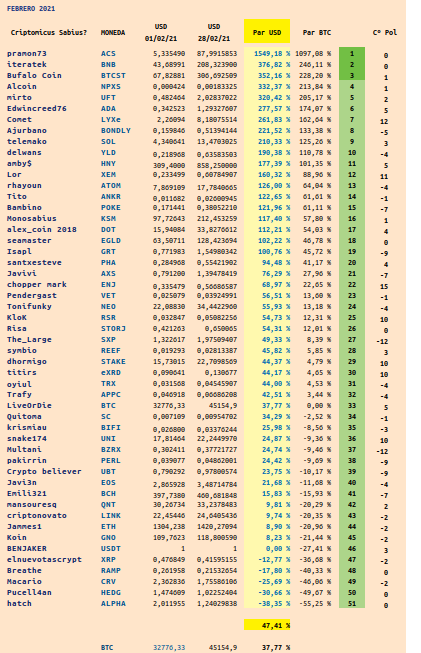Click the username 'Edwincreed76'

[37, 108]
